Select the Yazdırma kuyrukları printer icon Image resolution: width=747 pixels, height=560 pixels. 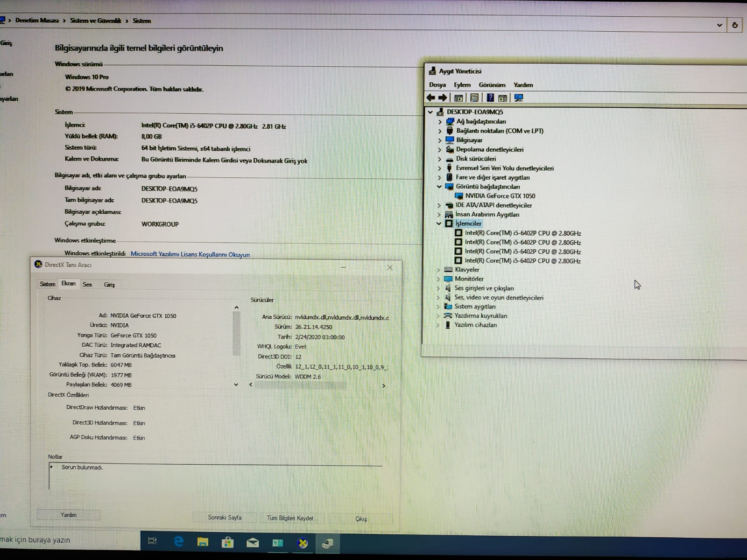[x=448, y=315]
